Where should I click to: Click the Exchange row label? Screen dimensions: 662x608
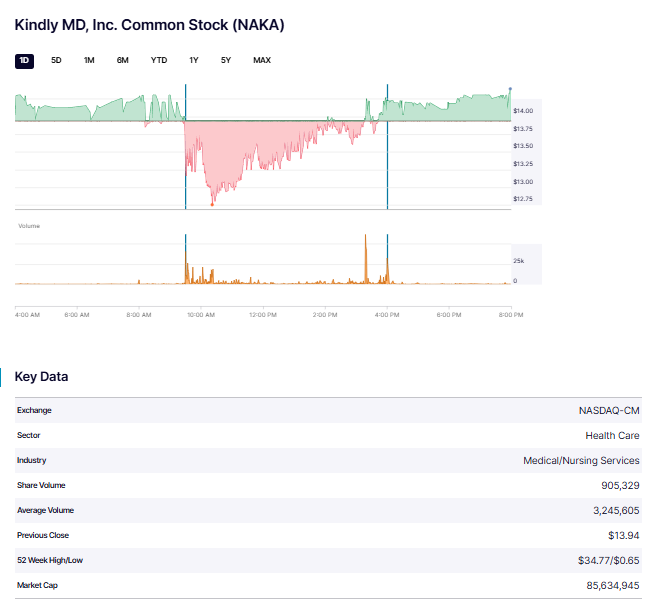34,410
